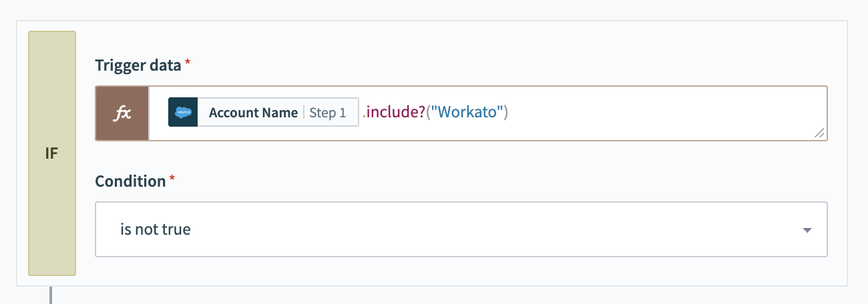Screen dimensions: 868x304
Task: Place cursor after formula's closing parenthesis
Action: coord(511,113)
